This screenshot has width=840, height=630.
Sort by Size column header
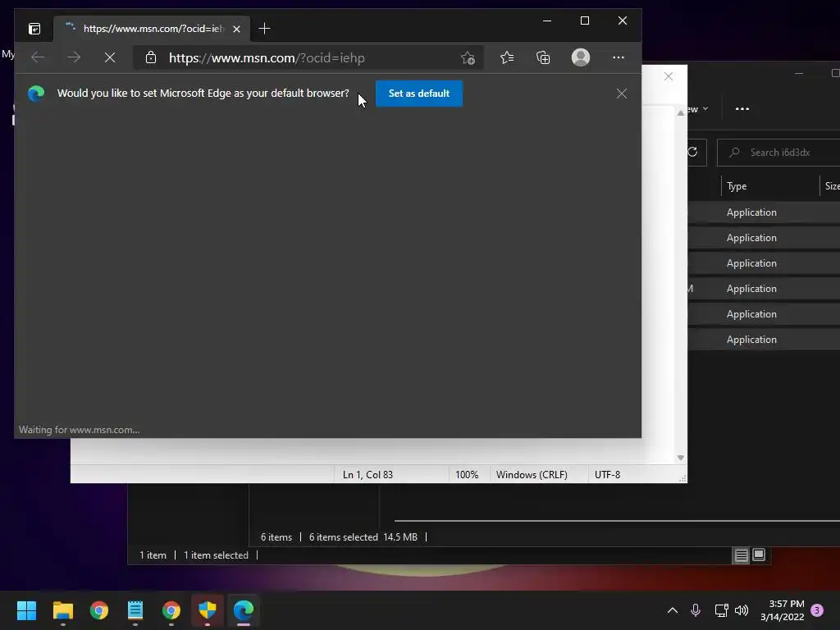(x=832, y=186)
